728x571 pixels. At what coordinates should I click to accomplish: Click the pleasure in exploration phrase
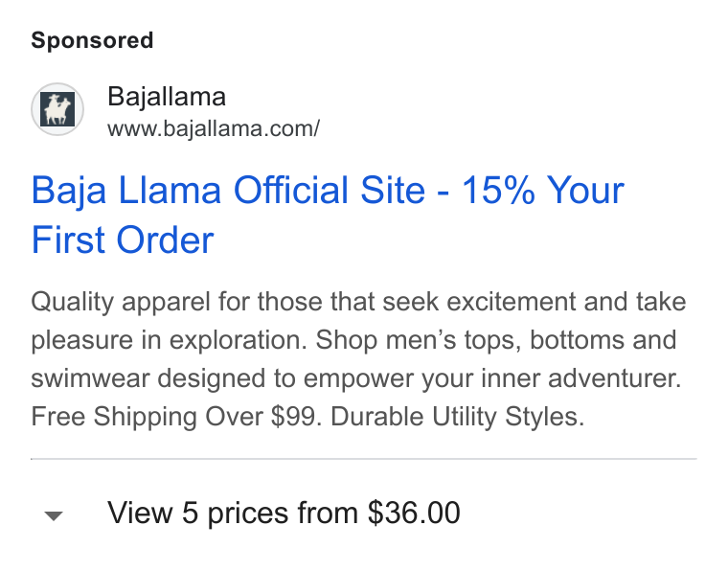[x=169, y=340]
